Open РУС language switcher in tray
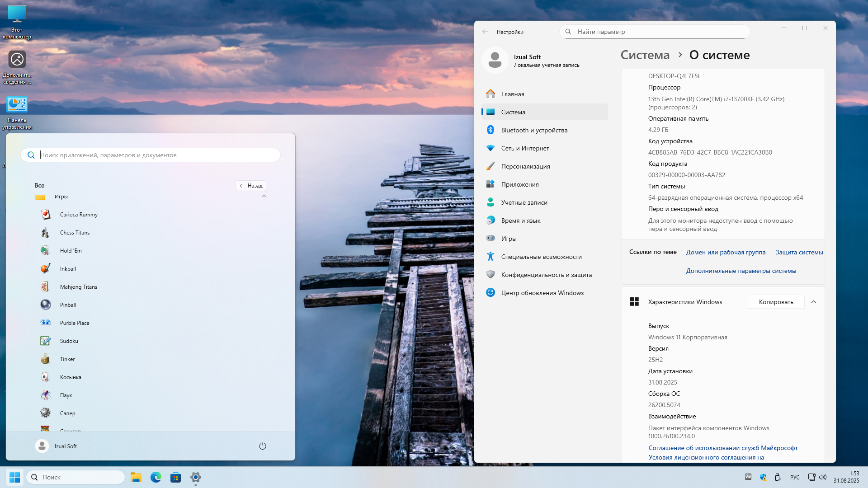The height and width of the screenshot is (488, 868). tap(795, 477)
